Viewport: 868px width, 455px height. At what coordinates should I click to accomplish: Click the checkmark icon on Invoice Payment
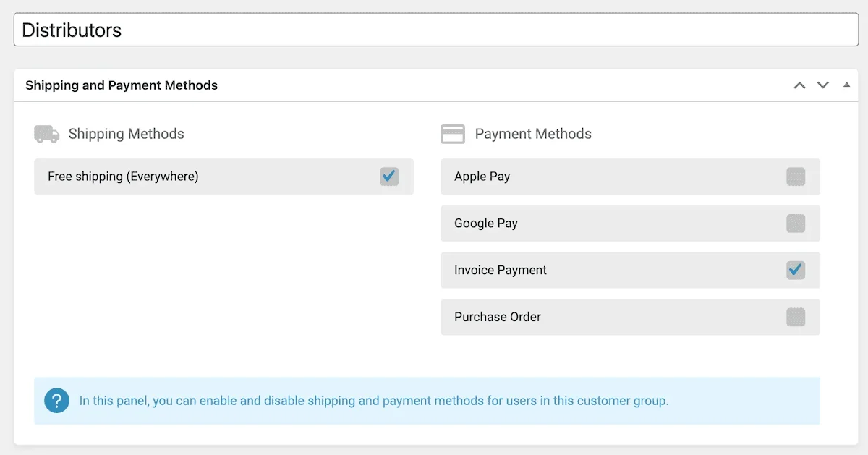(796, 270)
